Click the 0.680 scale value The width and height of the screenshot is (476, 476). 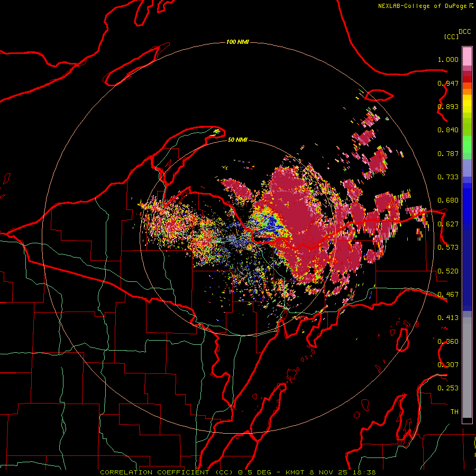point(448,200)
